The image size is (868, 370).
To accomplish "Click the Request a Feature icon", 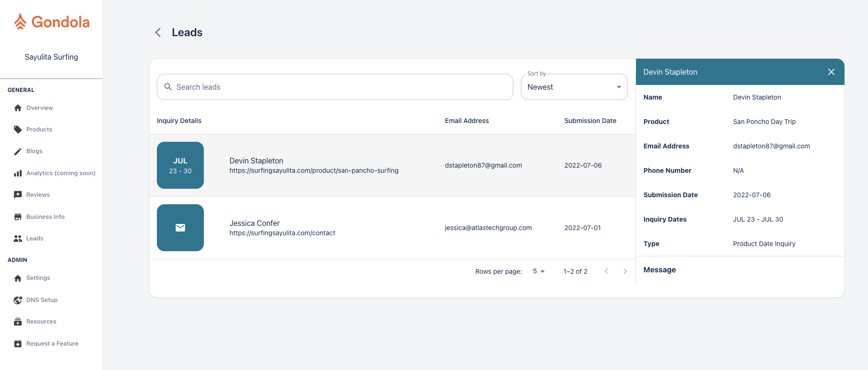I will tap(18, 344).
